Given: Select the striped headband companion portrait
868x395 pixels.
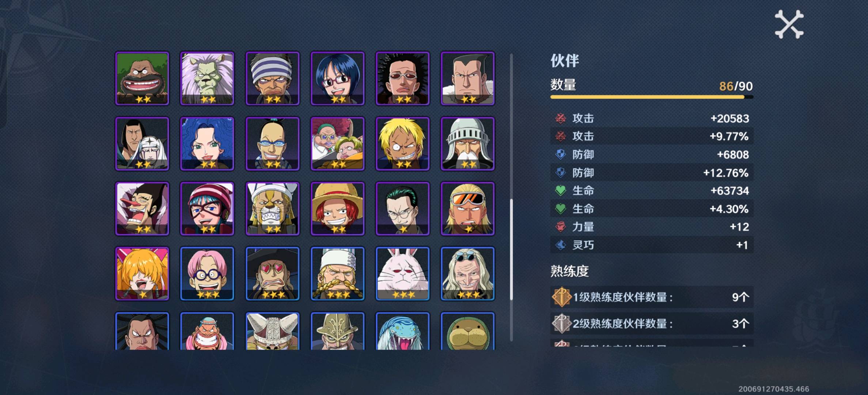Looking at the screenshot, I should (272, 78).
